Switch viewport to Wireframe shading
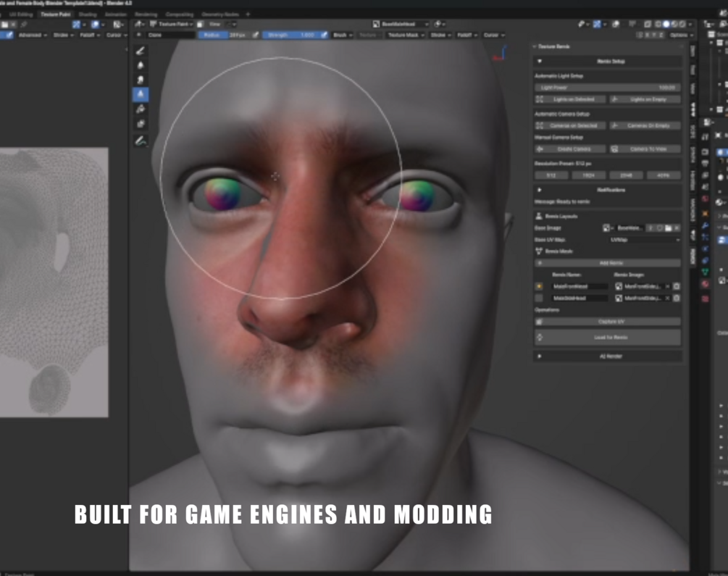 pyautogui.click(x=658, y=24)
